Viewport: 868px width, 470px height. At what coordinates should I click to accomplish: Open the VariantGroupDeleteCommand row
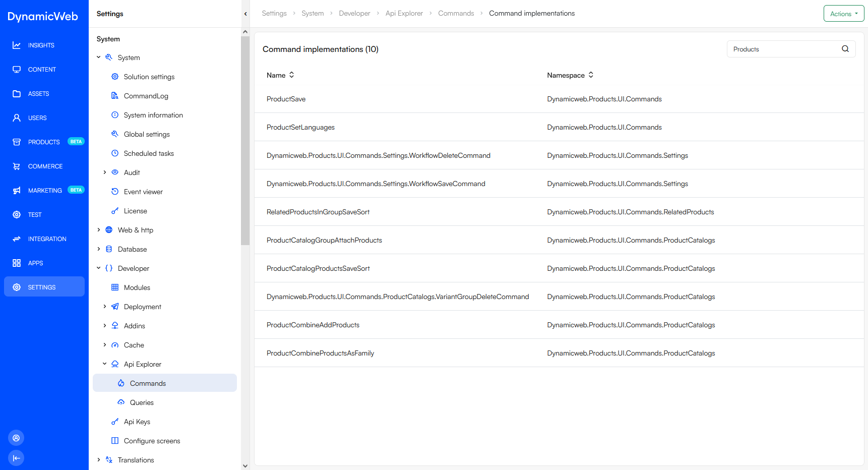point(559,297)
